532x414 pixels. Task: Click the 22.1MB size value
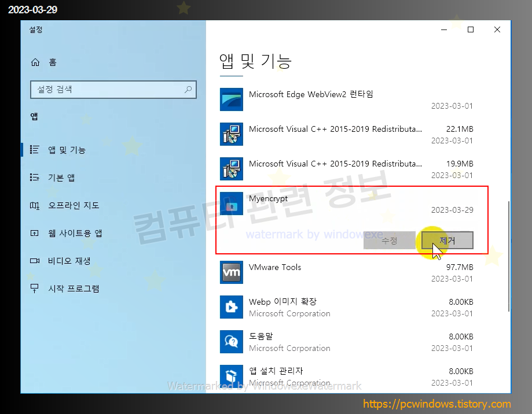[460, 129]
